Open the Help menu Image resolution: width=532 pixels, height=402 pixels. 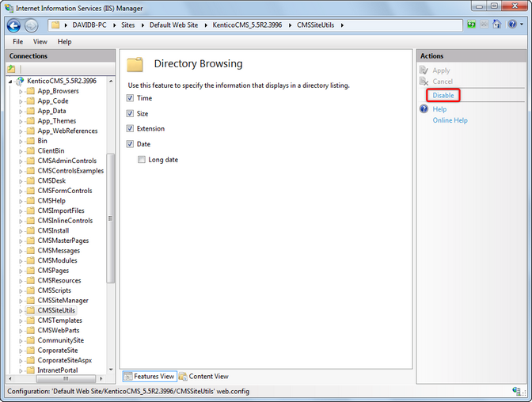(64, 41)
